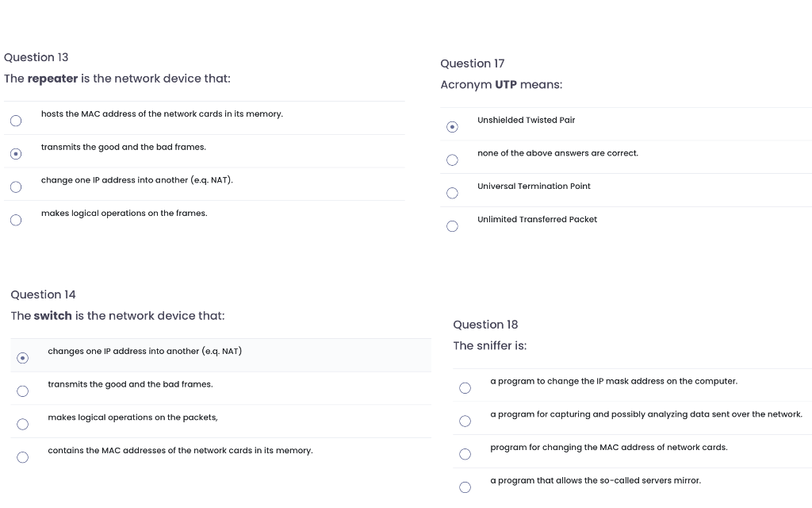Image resolution: width=812 pixels, height=508 pixels.
Task: Choose 'none of the above answers are correct'
Action: [x=452, y=160]
